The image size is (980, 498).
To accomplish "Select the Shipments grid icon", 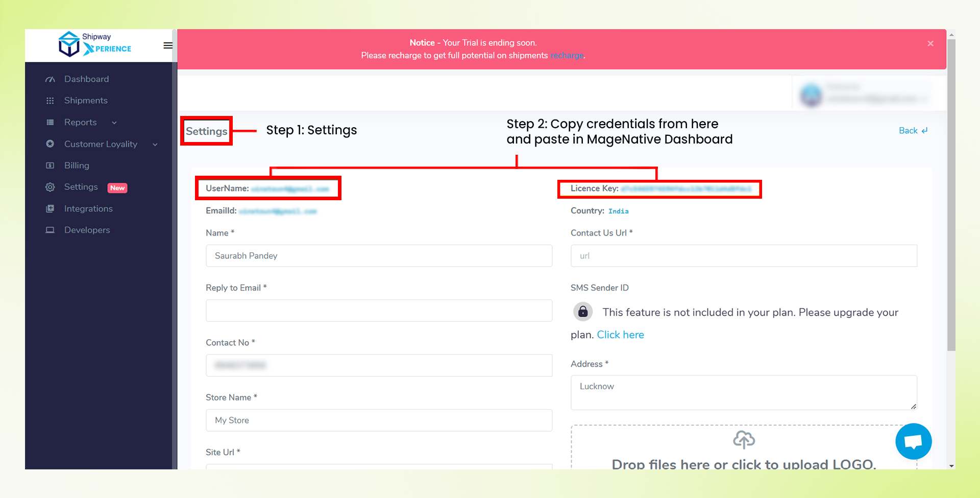I will pos(50,101).
